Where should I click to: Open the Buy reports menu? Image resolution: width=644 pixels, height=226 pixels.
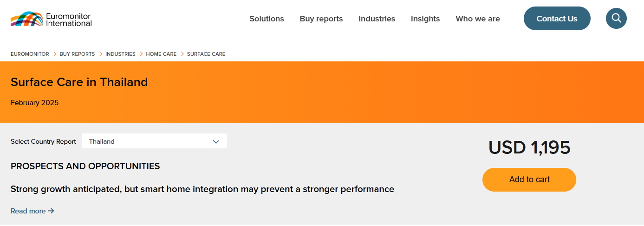[x=321, y=19]
